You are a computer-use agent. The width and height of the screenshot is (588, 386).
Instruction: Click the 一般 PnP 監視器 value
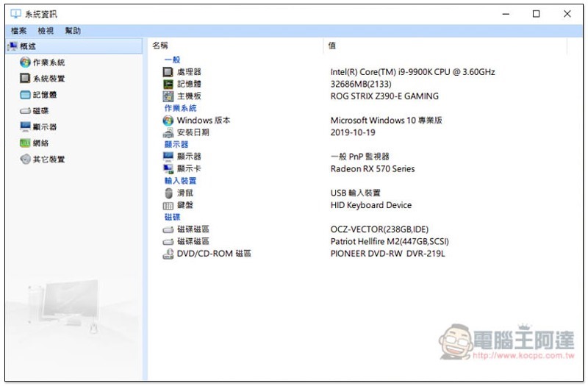(360, 157)
